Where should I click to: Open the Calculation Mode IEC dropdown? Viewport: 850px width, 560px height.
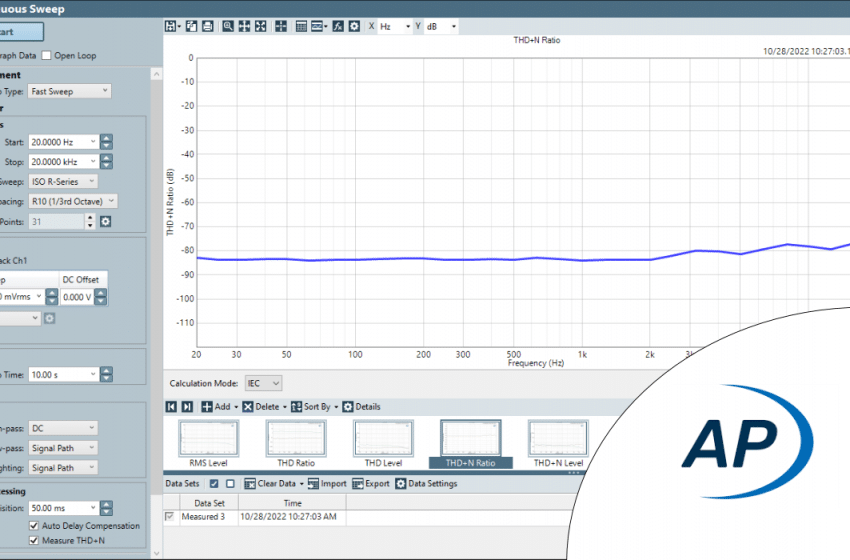(264, 383)
